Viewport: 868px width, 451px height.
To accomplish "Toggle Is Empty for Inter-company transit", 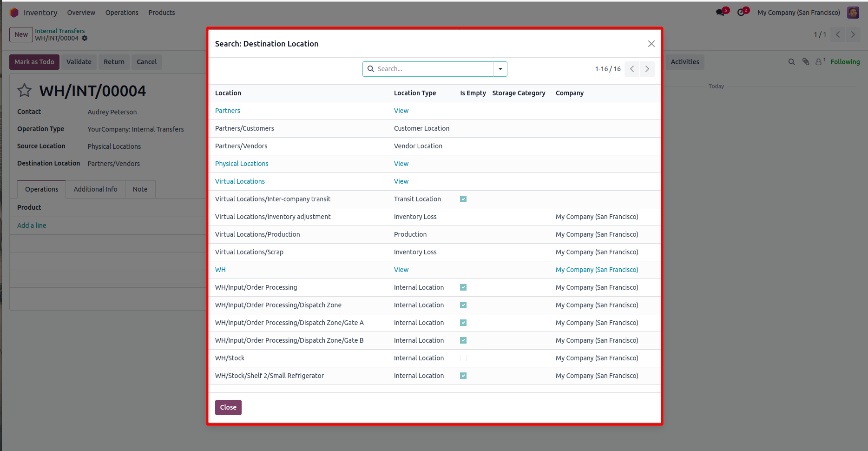I will 463,199.
